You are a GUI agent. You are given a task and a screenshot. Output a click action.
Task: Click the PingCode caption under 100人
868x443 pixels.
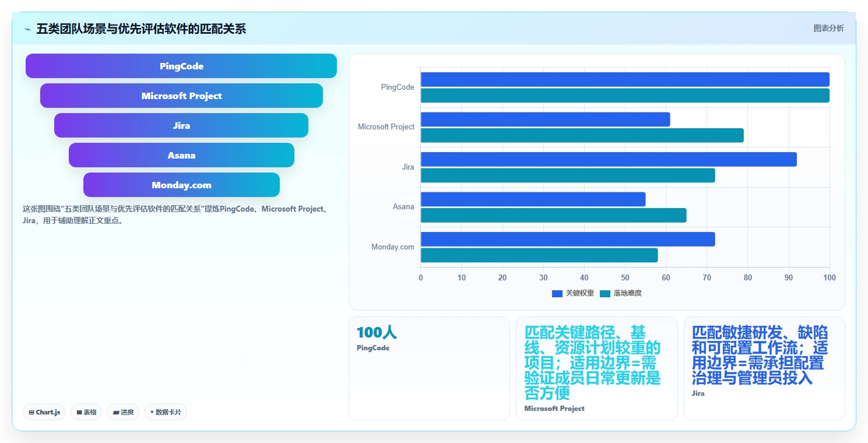pos(373,348)
